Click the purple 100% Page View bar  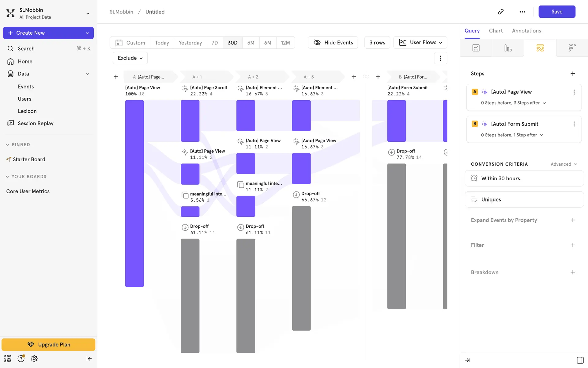(134, 193)
